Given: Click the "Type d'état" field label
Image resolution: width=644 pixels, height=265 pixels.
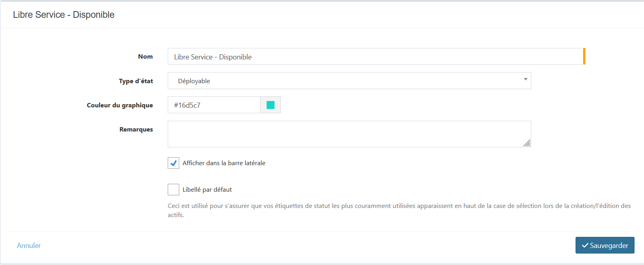Looking at the screenshot, I should pos(136,81).
